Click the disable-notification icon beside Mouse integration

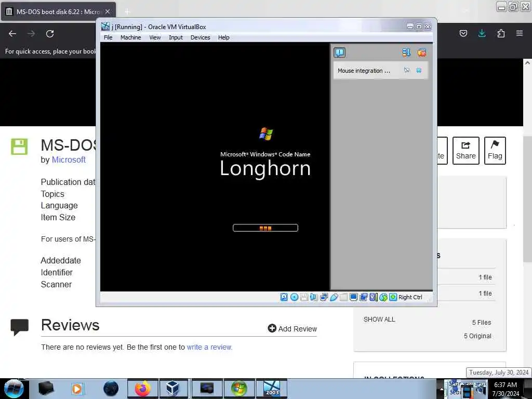click(406, 70)
